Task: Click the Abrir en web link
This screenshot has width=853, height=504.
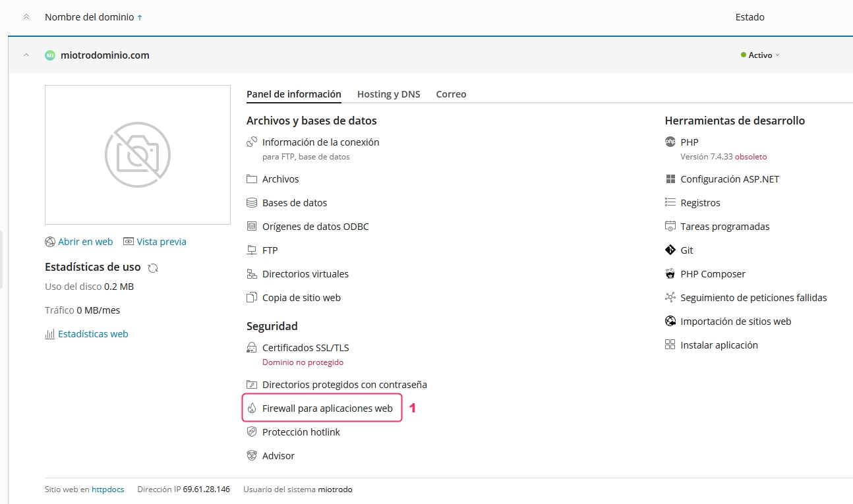Action: coord(85,242)
